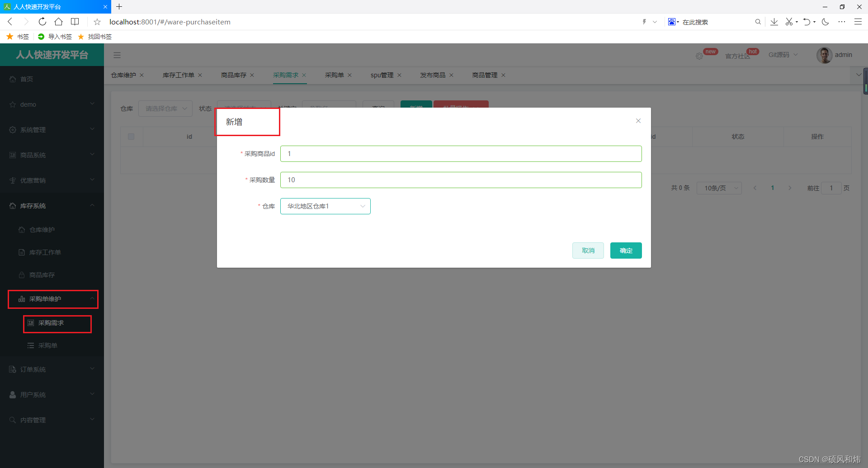Close the 库存工作单 tab
868x468 pixels.
[200, 75]
